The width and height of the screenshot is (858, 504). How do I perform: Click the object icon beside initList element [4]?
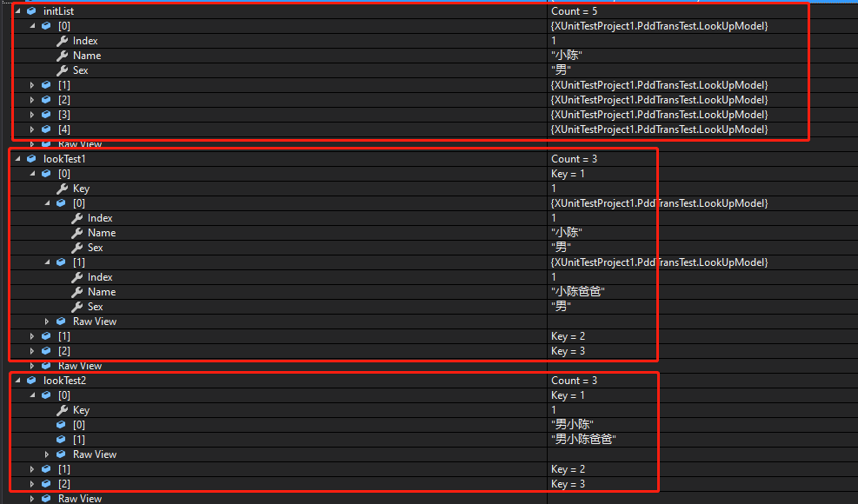point(45,129)
